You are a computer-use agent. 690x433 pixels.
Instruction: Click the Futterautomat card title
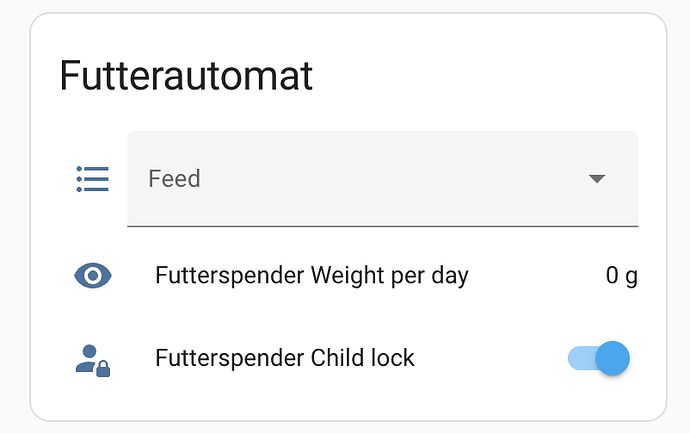pos(186,76)
